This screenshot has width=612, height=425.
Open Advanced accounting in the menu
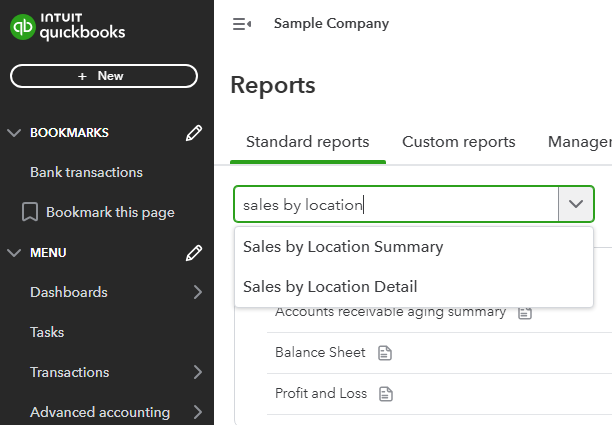pyautogui.click(x=100, y=412)
